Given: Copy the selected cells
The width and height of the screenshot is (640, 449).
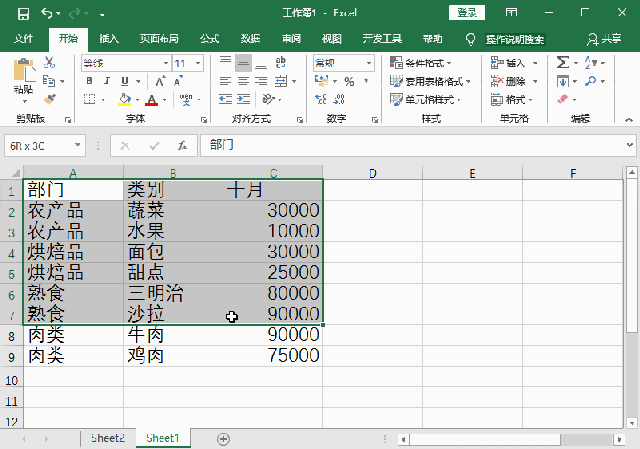Looking at the screenshot, I should coord(49,81).
